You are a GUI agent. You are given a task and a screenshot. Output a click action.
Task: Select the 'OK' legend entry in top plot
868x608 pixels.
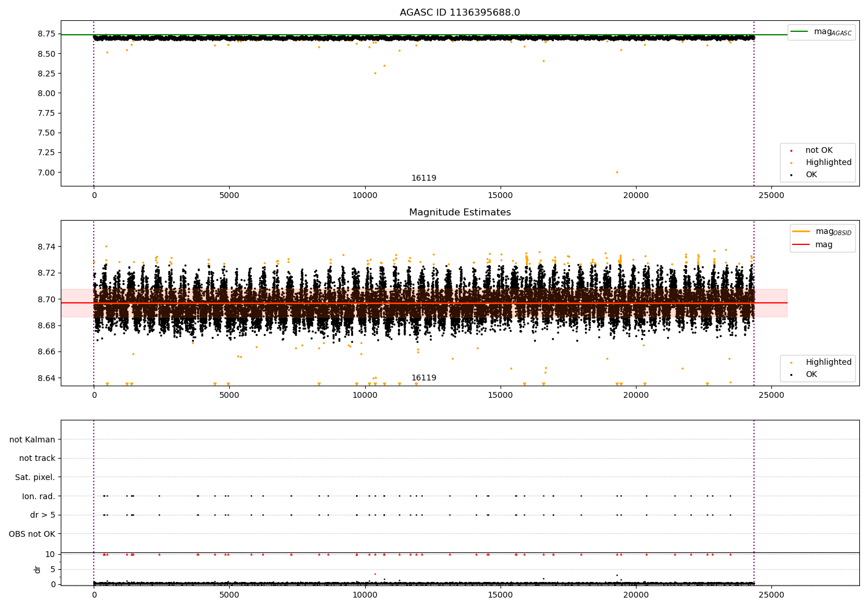[x=803, y=175]
